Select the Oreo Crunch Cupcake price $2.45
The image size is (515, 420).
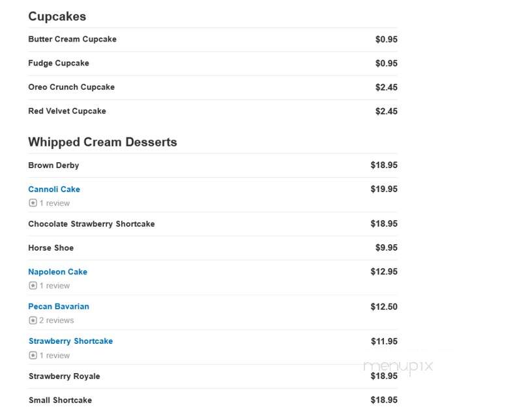[386, 87]
